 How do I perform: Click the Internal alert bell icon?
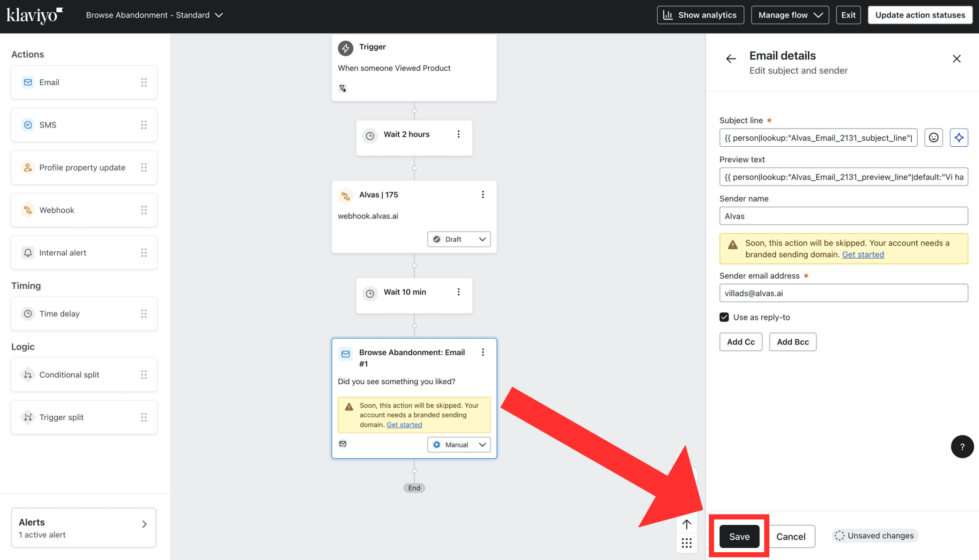pyautogui.click(x=28, y=253)
